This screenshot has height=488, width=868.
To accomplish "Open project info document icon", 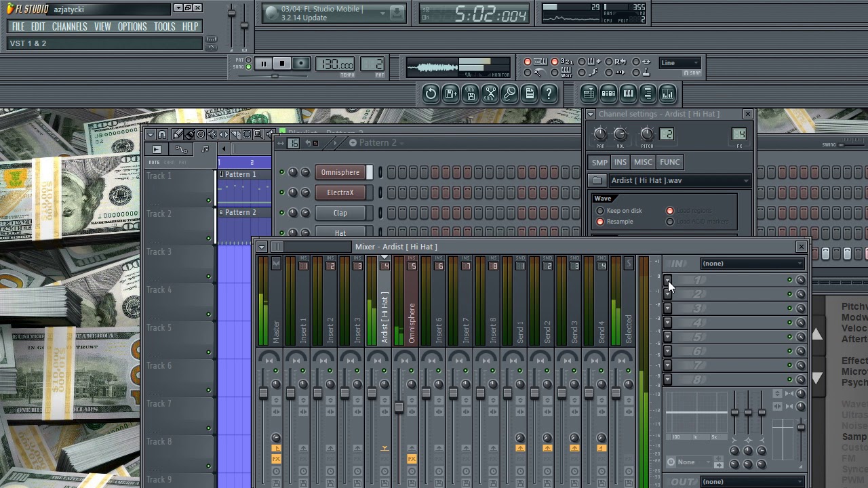I will (530, 94).
